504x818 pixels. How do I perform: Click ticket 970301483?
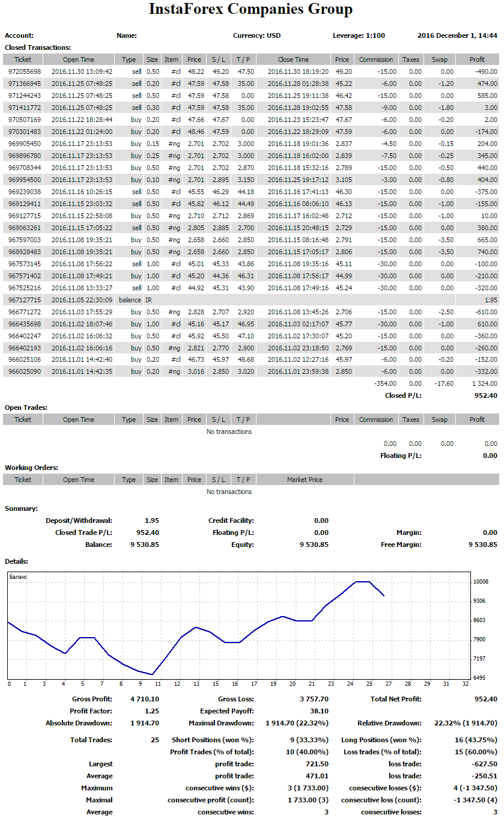[25, 132]
